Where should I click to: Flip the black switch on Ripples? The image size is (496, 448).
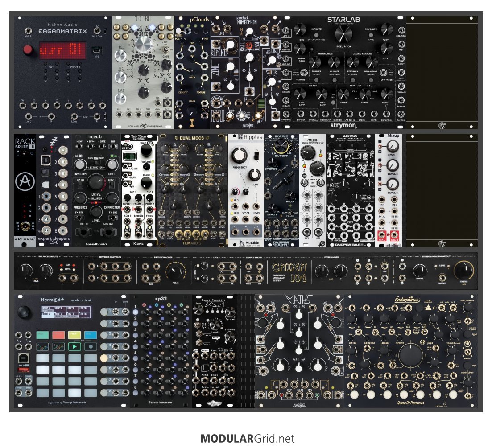pos(256,155)
